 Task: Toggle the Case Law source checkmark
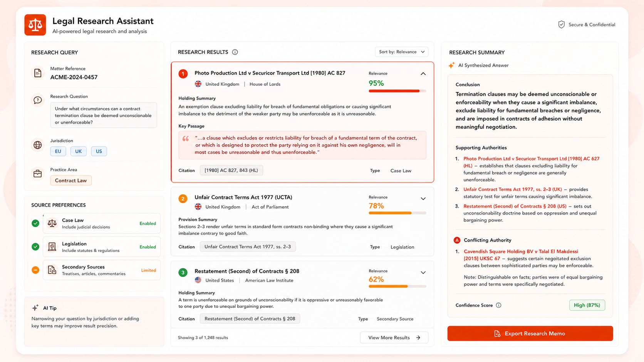point(35,223)
